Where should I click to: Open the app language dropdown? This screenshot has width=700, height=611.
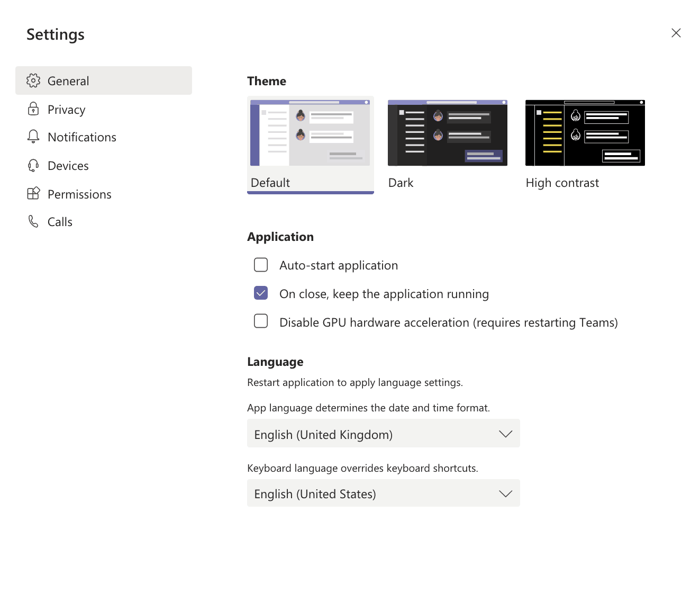[x=383, y=433]
